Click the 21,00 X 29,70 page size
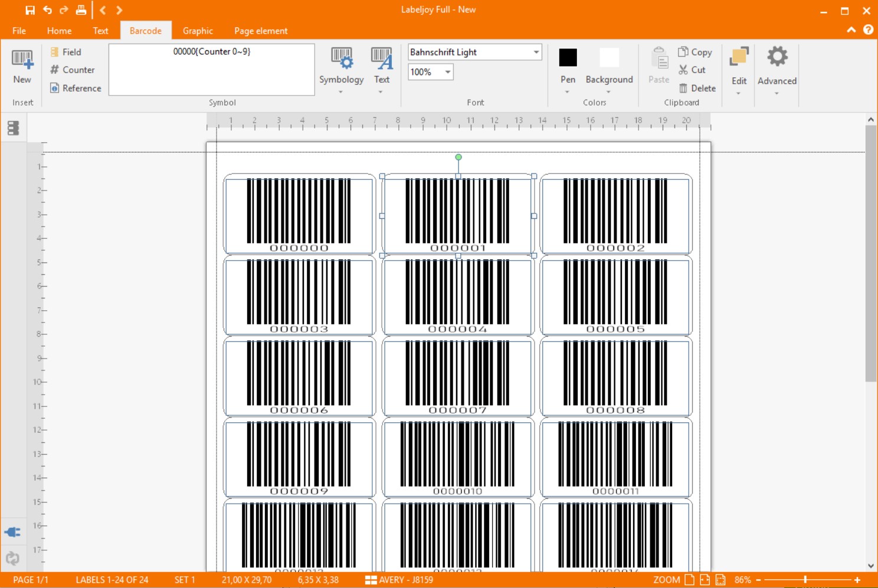 click(247, 580)
